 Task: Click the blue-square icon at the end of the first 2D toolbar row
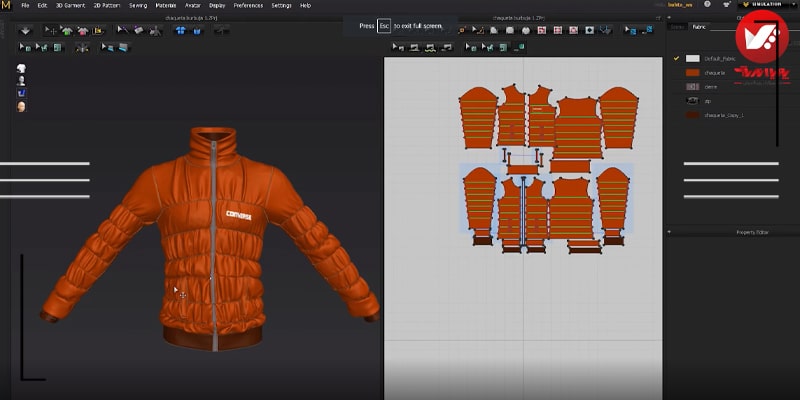(647, 30)
